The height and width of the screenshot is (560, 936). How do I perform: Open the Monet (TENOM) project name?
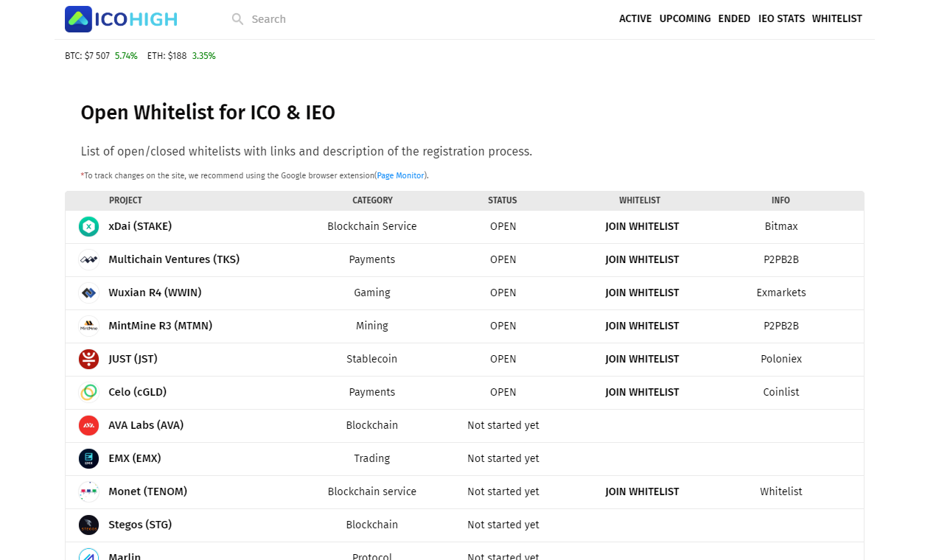[148, 492]
